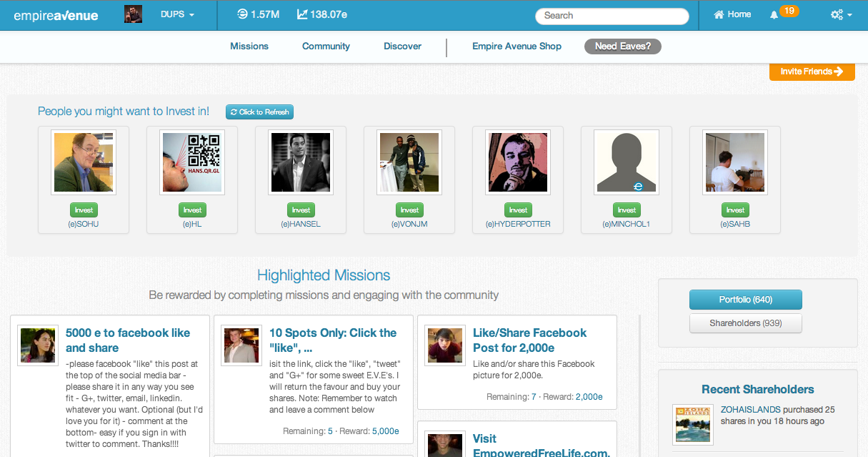Open (e)HL QR code profile thumbnail
Viewport: 868px width, 457px height.
pyautogui.click(x=192, y=162)
